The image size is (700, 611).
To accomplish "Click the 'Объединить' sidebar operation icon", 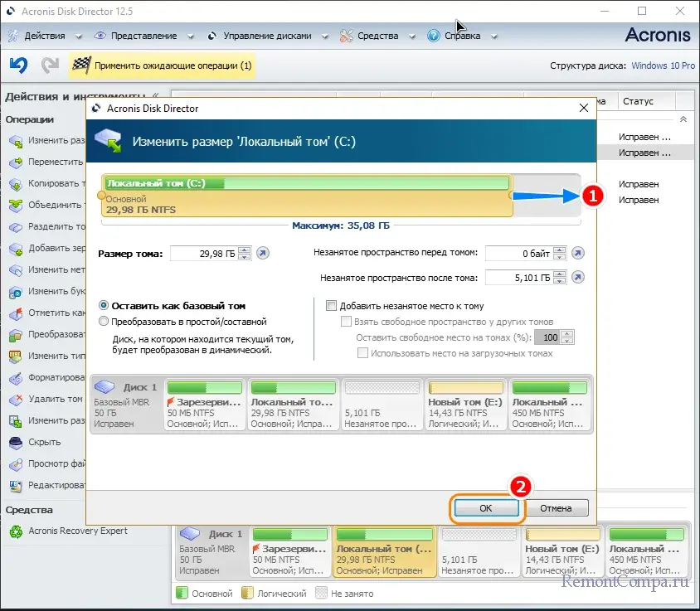I will pyautogui.click(x=16, y=206).
